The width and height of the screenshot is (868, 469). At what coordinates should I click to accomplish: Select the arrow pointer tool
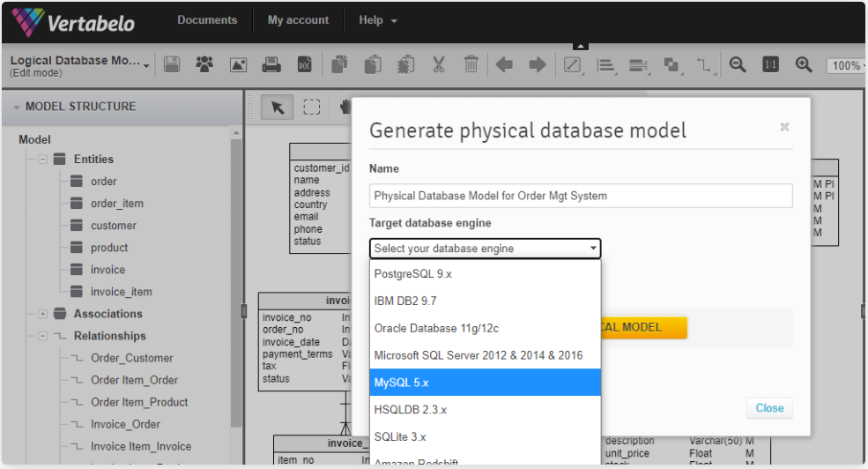[278, 107]
